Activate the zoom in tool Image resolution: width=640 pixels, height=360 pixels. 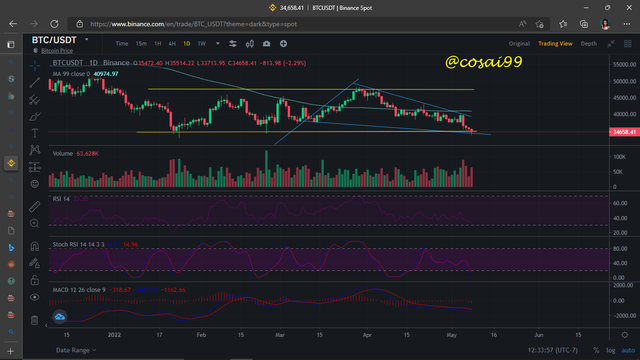(x=35, y=223)
